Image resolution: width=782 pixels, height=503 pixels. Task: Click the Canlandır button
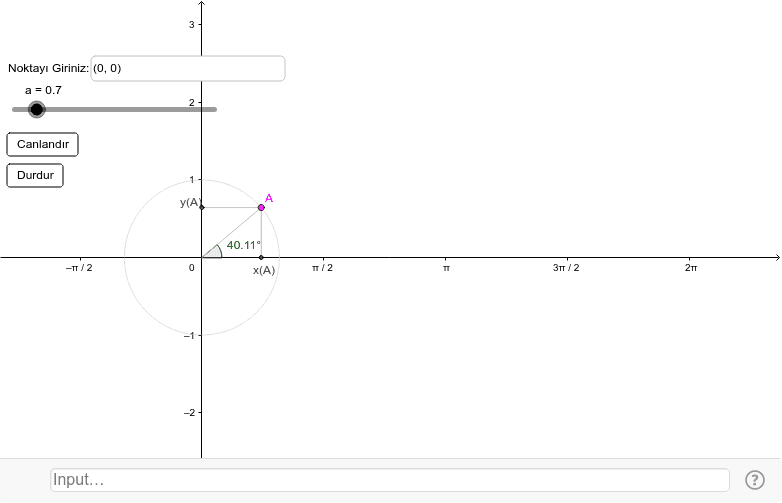[42, 145]
